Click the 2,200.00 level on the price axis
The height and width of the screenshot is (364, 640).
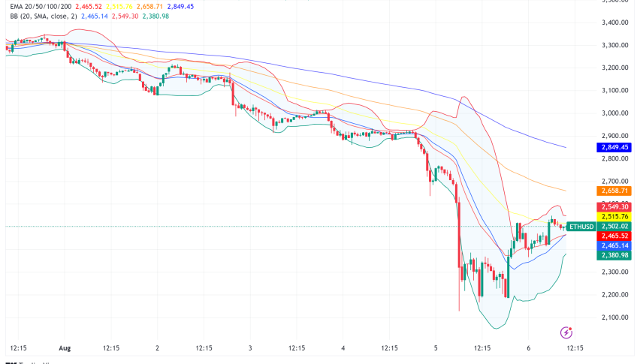[x=615, y=294]
